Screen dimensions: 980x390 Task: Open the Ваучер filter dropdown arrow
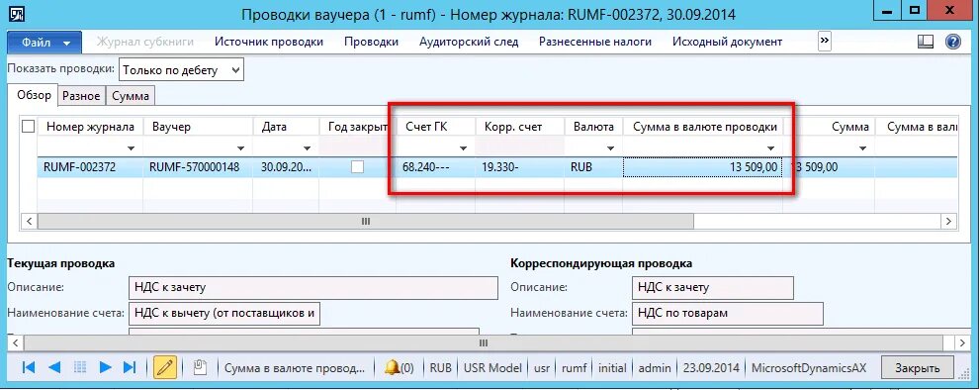(x=240, y=148)
